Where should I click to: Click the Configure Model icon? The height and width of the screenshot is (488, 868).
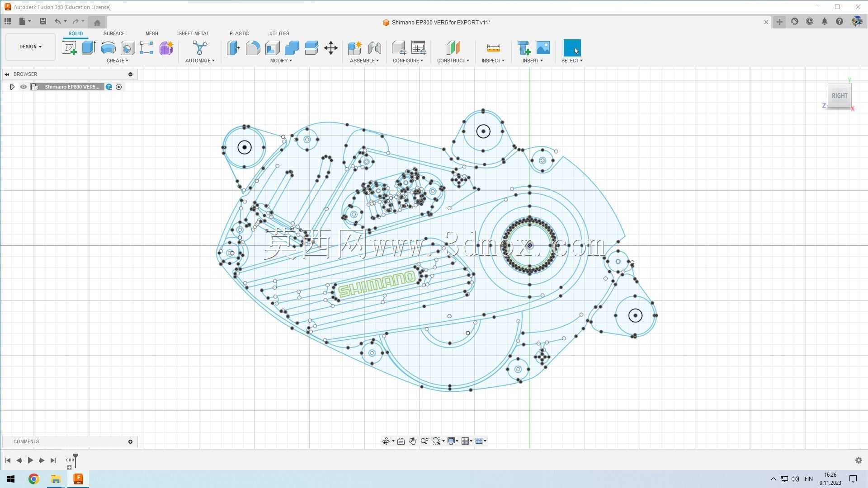click(x=399, y=48)
